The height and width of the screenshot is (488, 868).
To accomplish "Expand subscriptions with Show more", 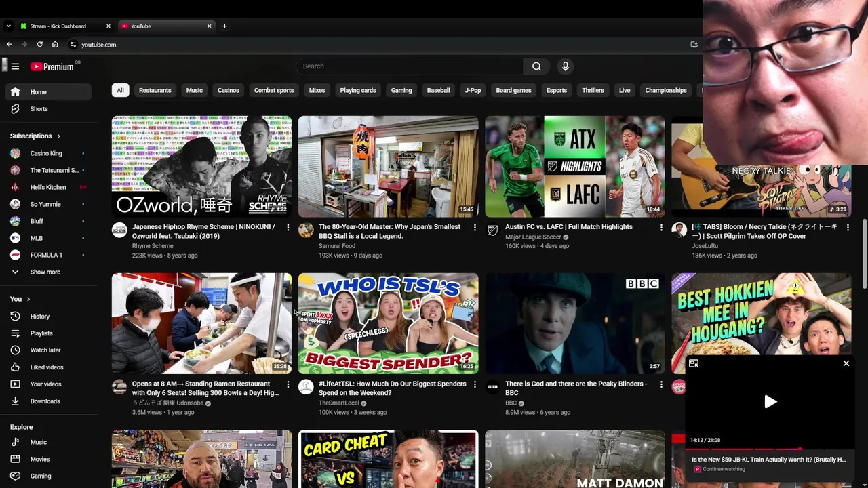I will [47, 272].
